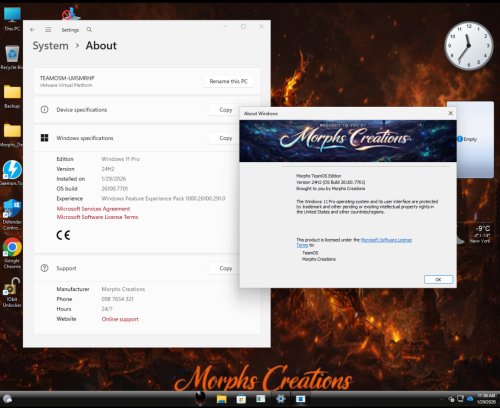Select the IObit Unlocker desktop shortcut
Viewport: 500px width, 408px height.
pyautogui.click(x=12, y=293)
